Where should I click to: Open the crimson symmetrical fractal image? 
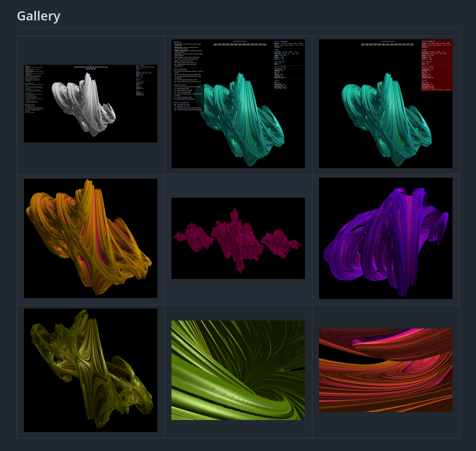coord(238,238)
